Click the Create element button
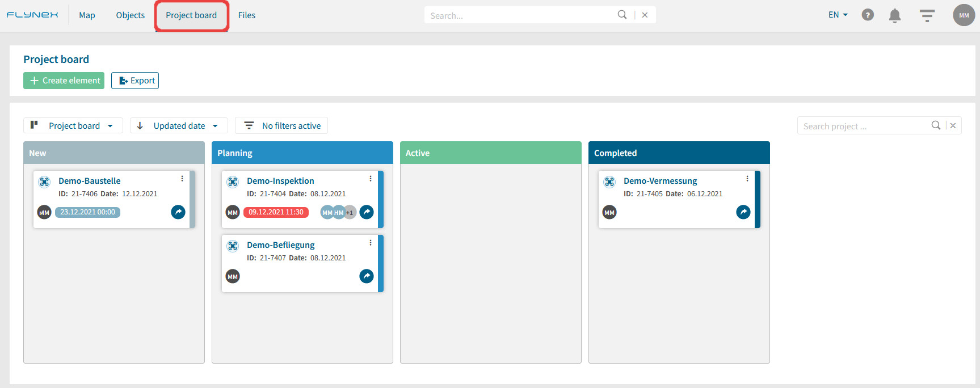Image resolution: width=980 pixels, height=388 pixels. pyautogui.click(x=64, y=81)
